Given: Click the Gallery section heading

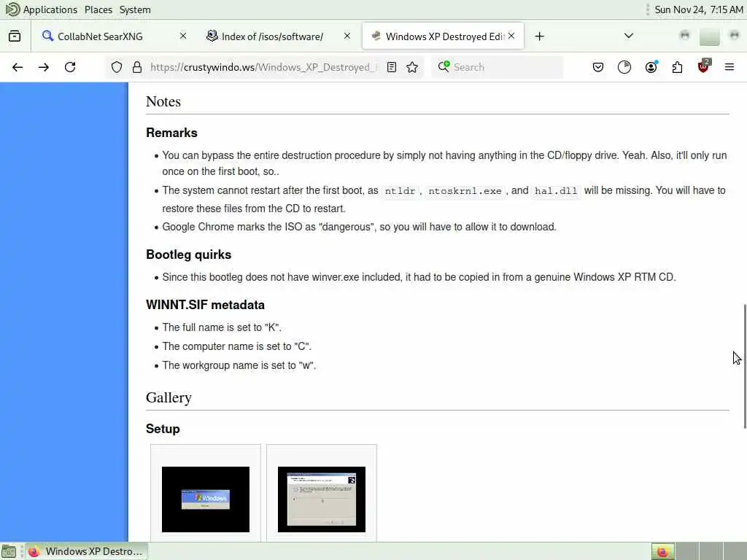Looking at the screenshot, I should coord(169,397).
